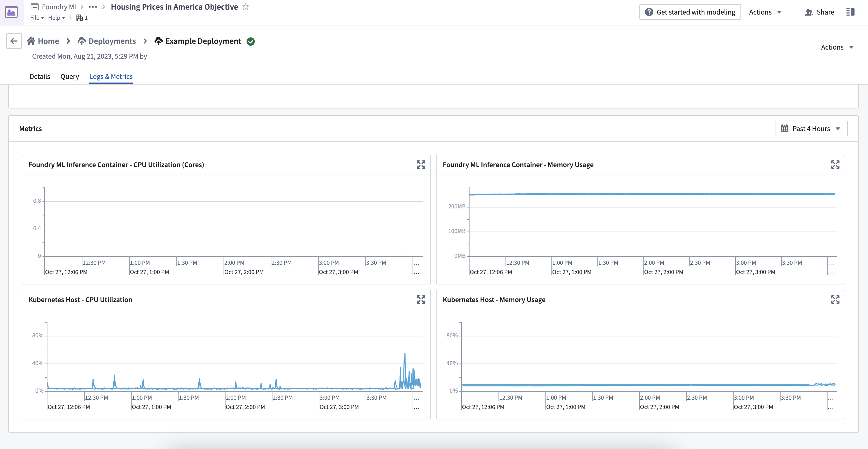This screenshot has width=868, height=449.
Task: Toggle the right sidebar panel icon
Action: pyautogui.click(x=850, y=12)
